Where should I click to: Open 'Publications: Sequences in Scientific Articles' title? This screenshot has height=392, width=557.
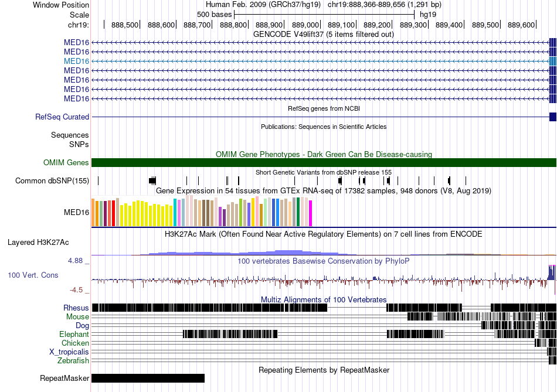(x=324, y=127)
